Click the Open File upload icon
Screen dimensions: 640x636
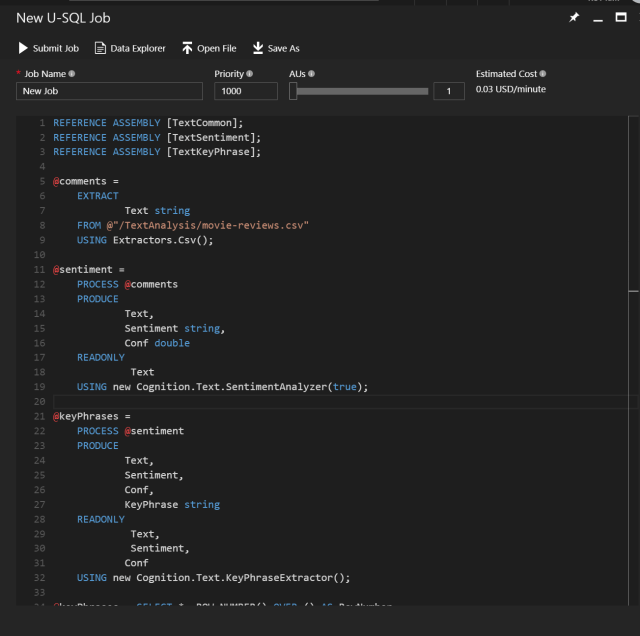[x=187, y=48]
